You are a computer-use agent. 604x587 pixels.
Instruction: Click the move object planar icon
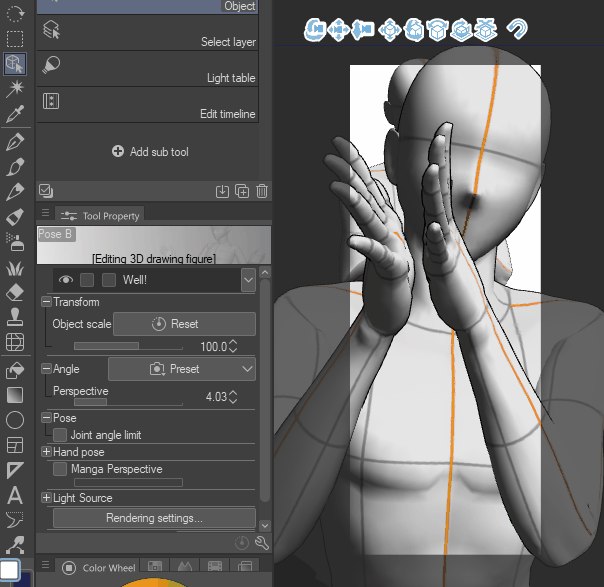pos(390,30)
